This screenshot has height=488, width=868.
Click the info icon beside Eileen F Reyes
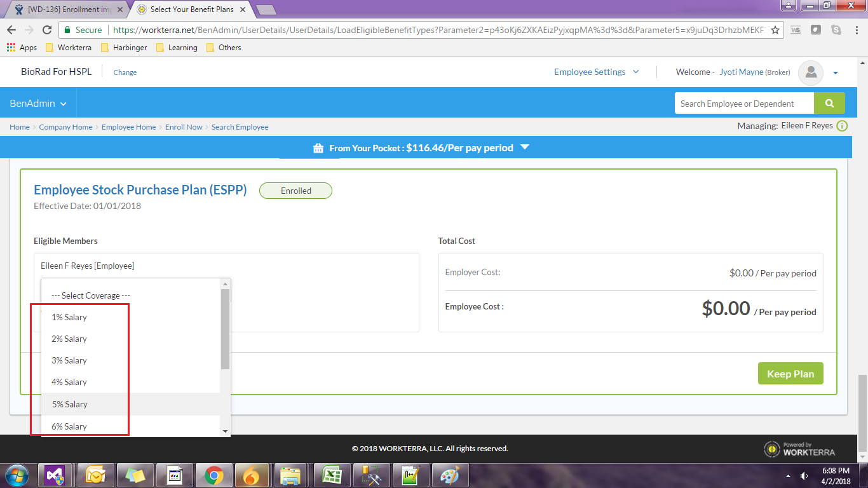click(842, 126)
